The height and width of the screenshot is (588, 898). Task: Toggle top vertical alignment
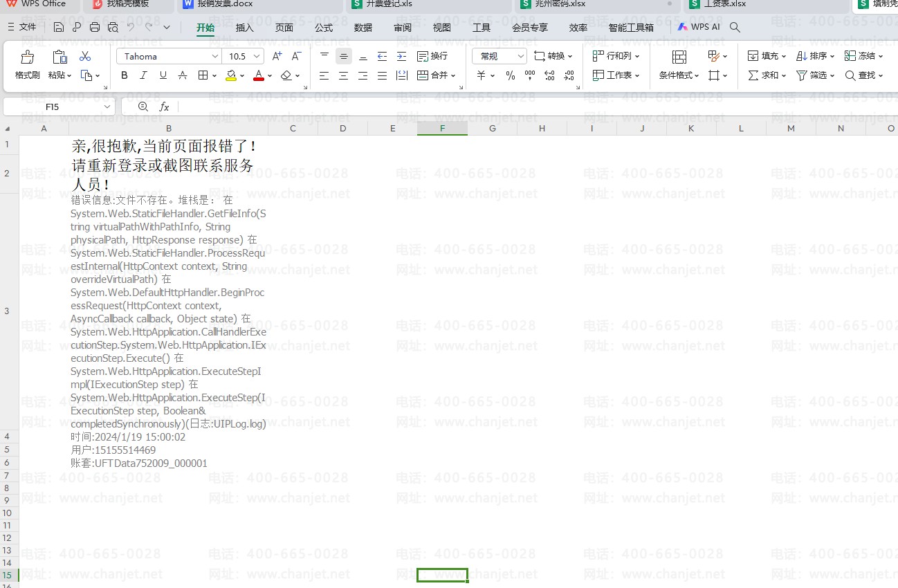click(x=324, y=56)
